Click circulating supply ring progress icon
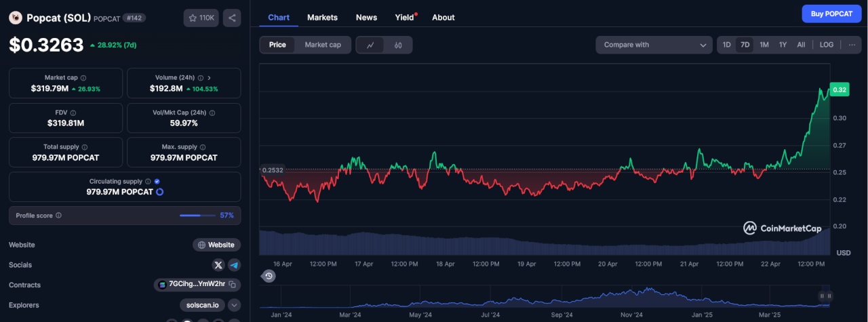The image size is (868, 322). [159, 192]
